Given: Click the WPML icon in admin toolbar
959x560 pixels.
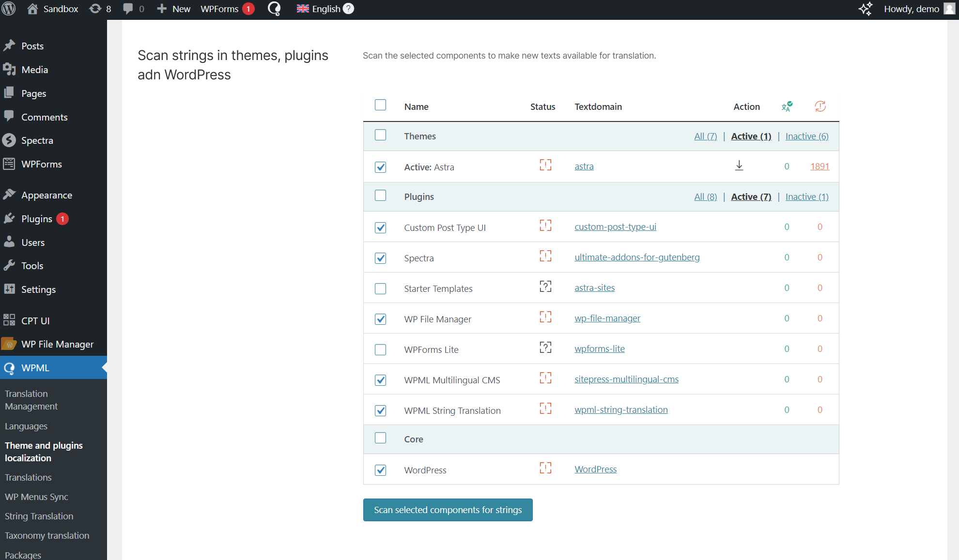Looking at the screenshot, I should point(274,9).
